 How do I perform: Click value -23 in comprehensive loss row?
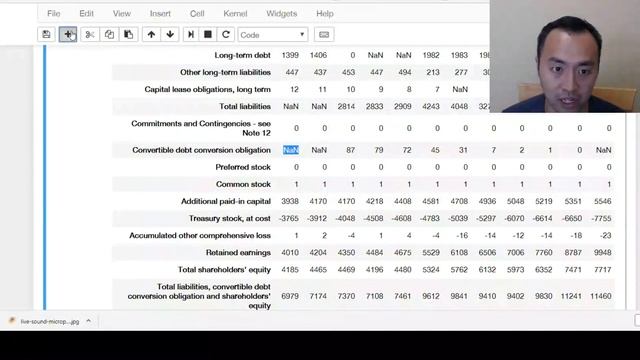pos(606,236)
